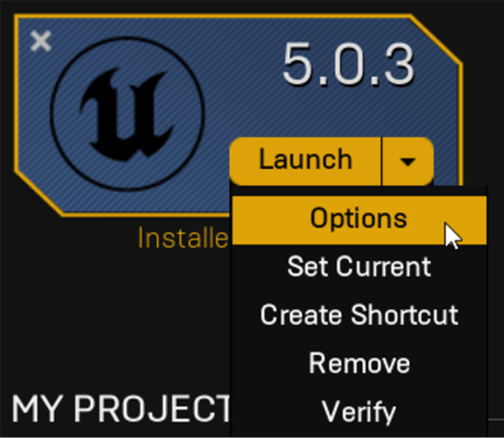Click Verify in the engine menu
This screenshot has height=438, width=504.
[x=359, y=412]
